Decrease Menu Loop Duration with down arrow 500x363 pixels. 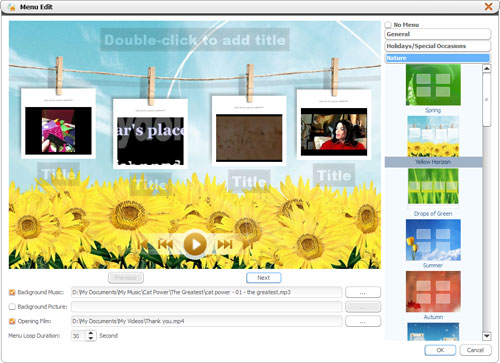(x=91, y=338)
